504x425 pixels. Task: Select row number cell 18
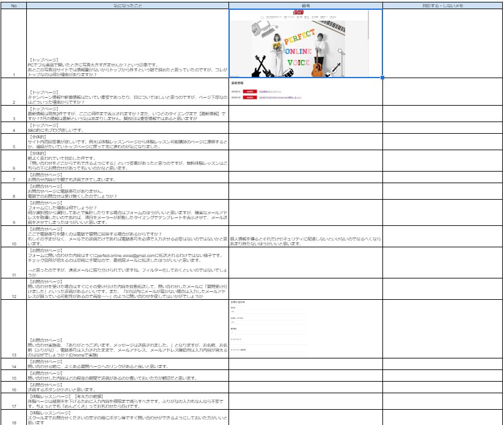pos(14,417)
